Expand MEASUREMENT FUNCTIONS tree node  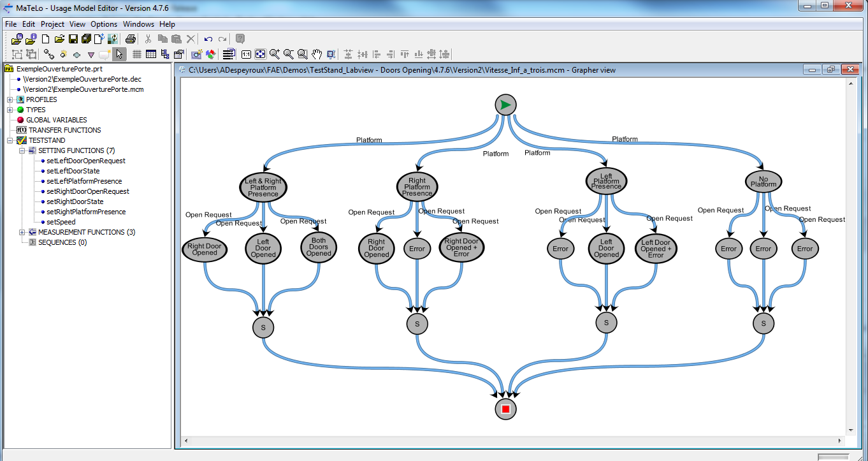(x=22, y=232)
